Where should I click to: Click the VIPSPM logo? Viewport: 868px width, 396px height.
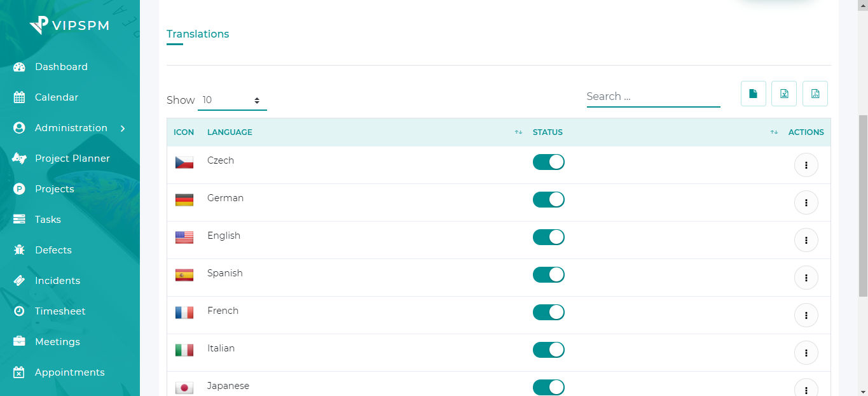[69, 25]
